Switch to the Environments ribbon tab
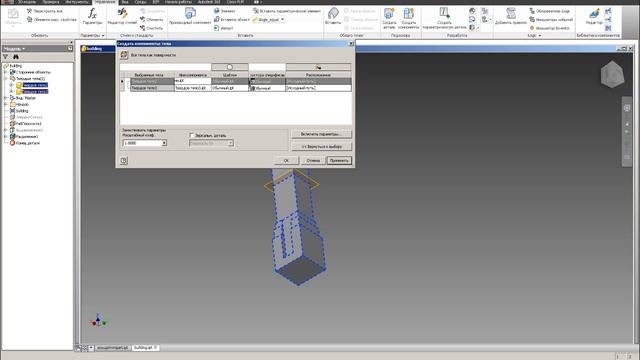Viewport: 640px width, 360px height. click(140, 2)
